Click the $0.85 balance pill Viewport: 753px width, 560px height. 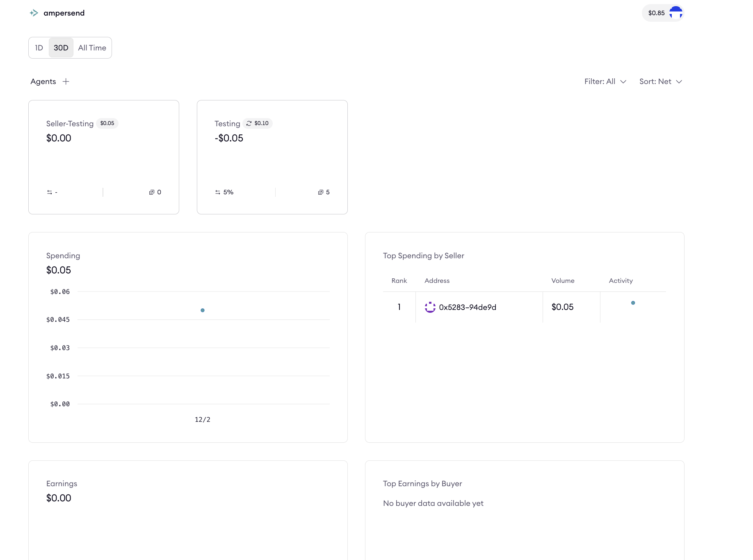(x=656, y=13)
